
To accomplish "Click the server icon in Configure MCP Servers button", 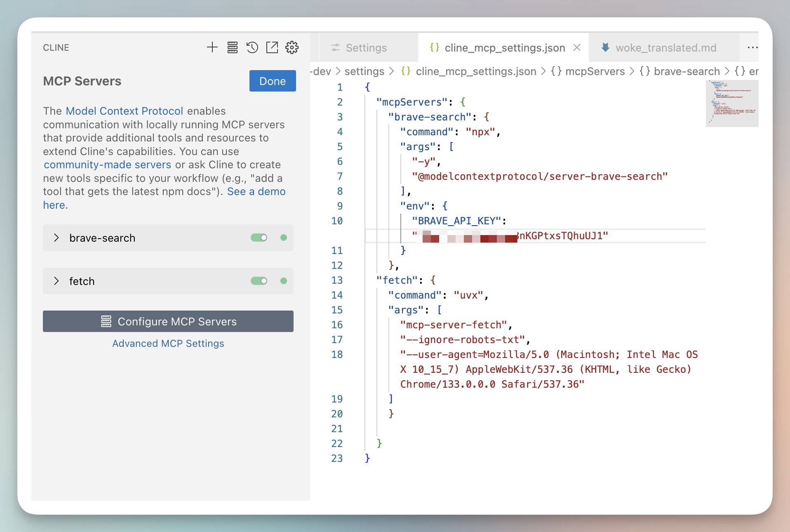I will (x=106, y=321).
